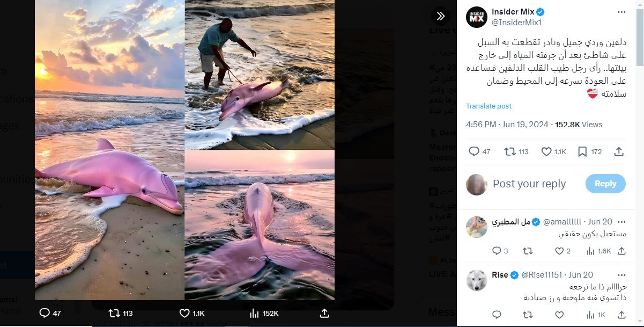
Task: Click the share icon below the image
Action: (x=324, y=313)
